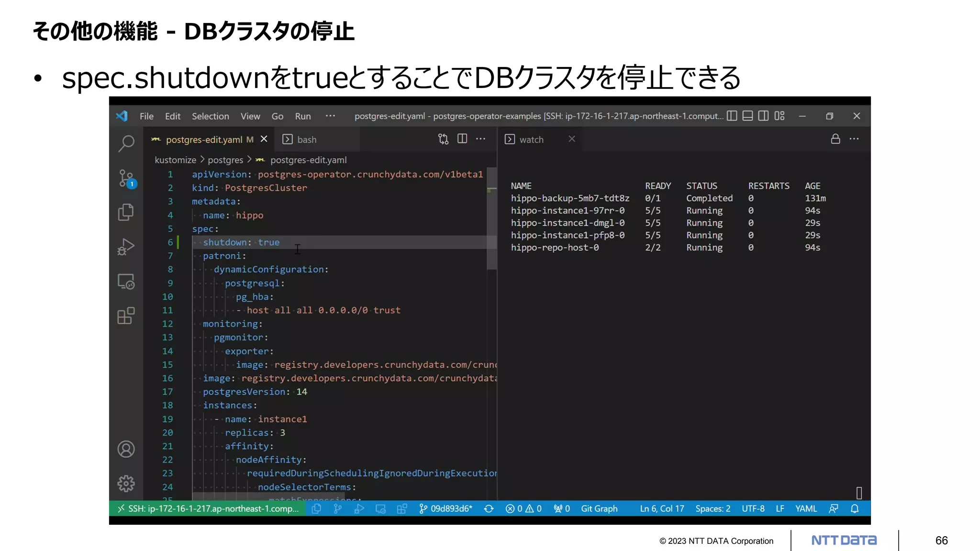980x551 pixels.
Task: Close the watch terminal tab
Action: pos(572,139)
